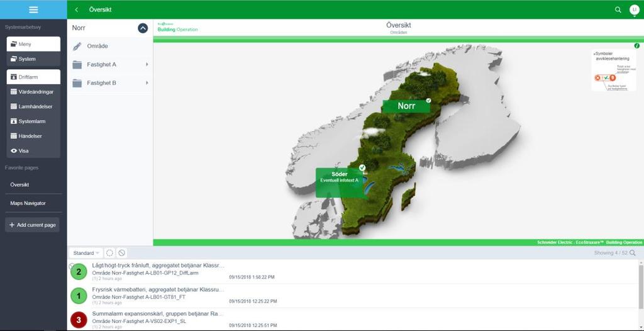Click the Område graphic icon

pos(77,46)
